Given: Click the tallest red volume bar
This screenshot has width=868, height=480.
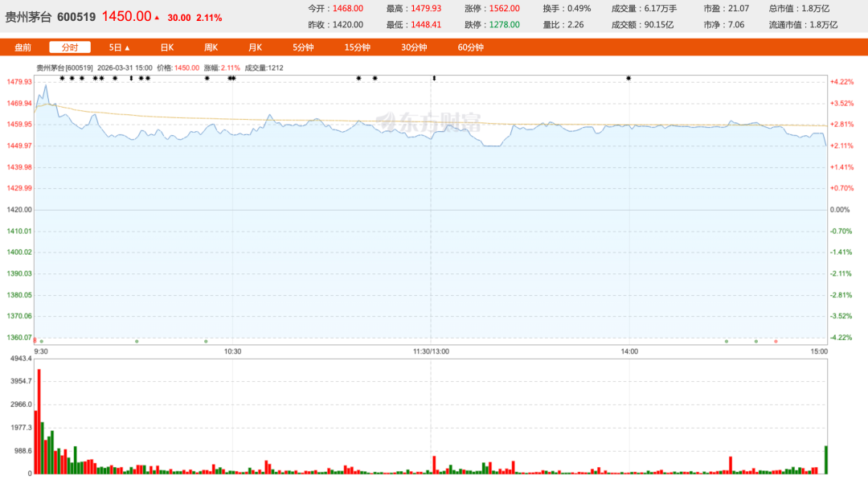Looking at the screenshot, I should point(39,421).
